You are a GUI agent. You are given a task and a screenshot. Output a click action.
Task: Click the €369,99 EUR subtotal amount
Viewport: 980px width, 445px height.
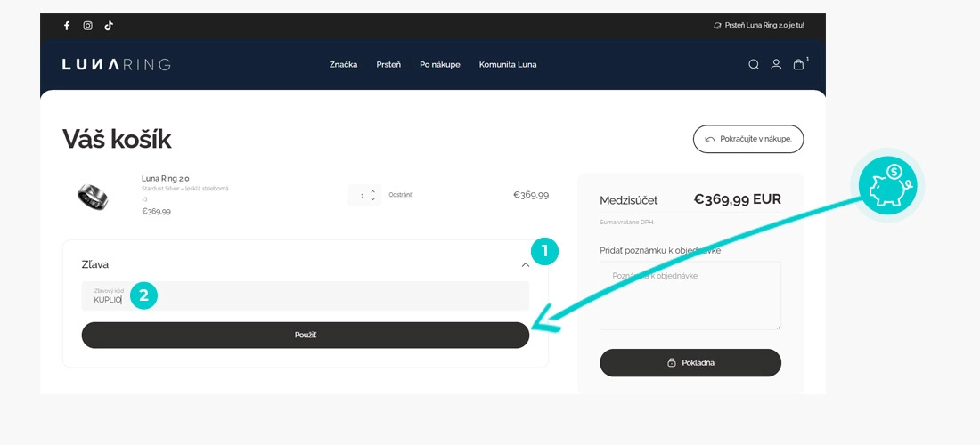[738, 199]
